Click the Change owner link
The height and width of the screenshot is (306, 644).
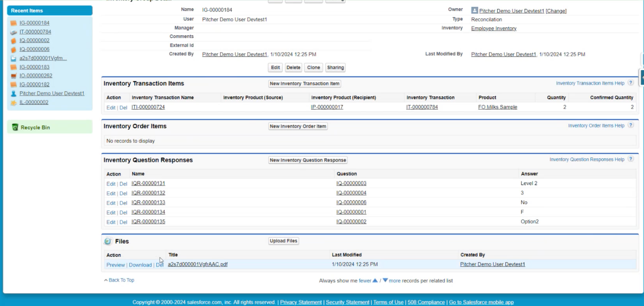point(556,11)
